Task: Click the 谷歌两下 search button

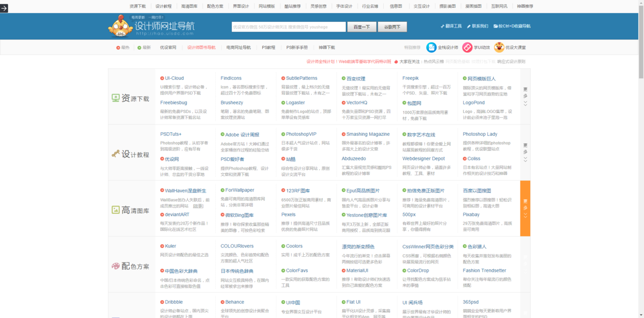Action: (x=393, y=27)
